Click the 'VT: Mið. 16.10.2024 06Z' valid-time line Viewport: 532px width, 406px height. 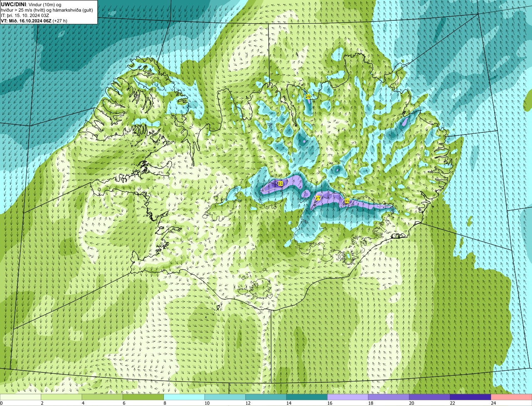coord(26,21)
